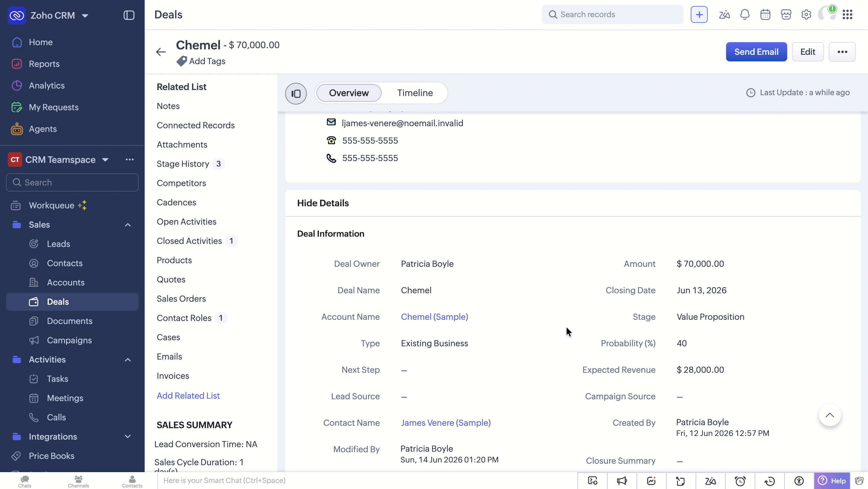The image size is (868, 489).
Task: Click the Zoho CRM logo icon
Action: (x=17, y=15)
